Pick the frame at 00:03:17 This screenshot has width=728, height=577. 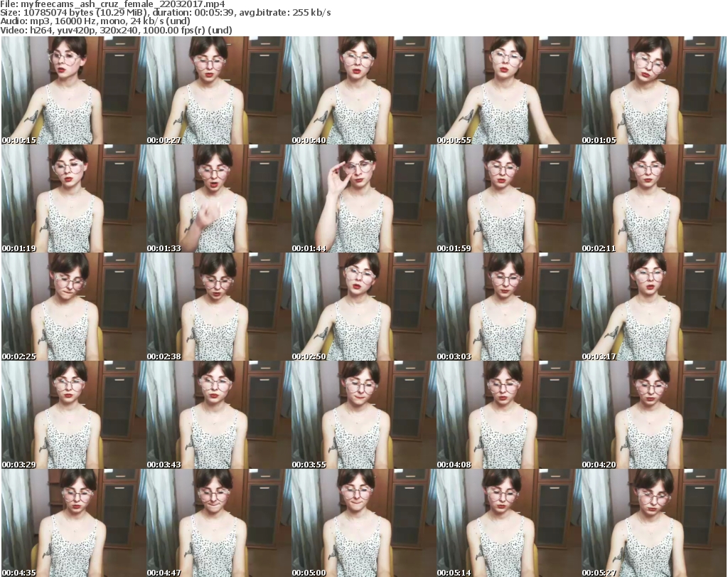654,307
